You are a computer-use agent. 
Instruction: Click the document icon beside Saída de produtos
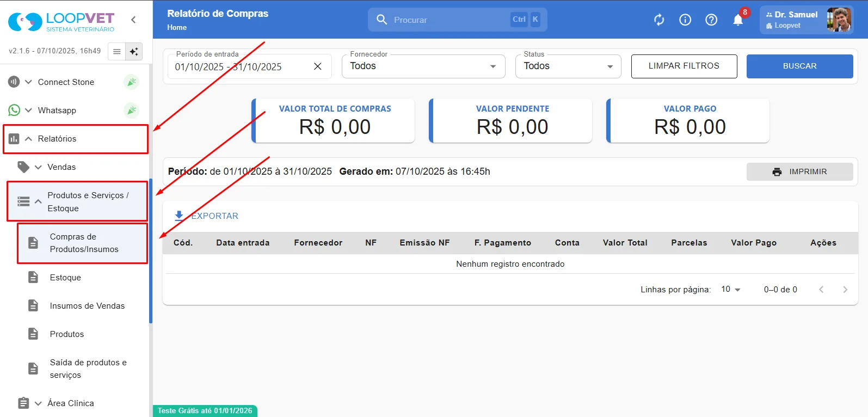33,369
